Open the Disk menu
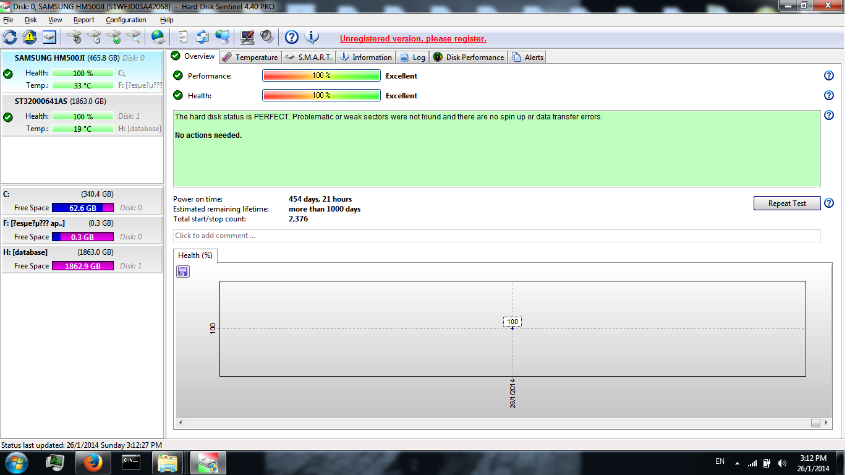Viewport: 868px width, 475px height. [x=31, y=20]
